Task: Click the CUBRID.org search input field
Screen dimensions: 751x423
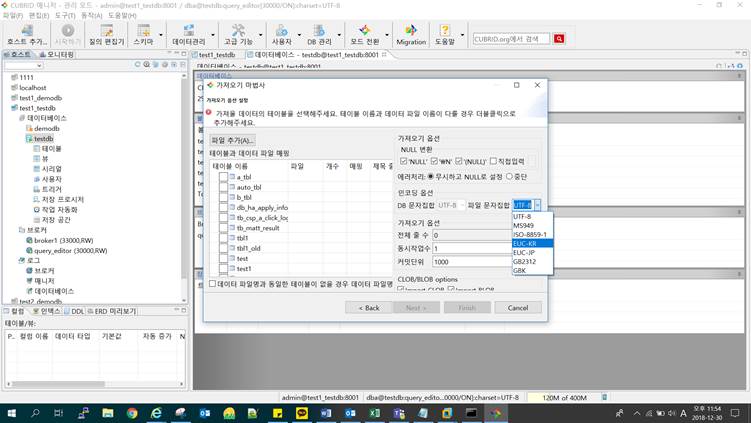Action: pos(511,39)
